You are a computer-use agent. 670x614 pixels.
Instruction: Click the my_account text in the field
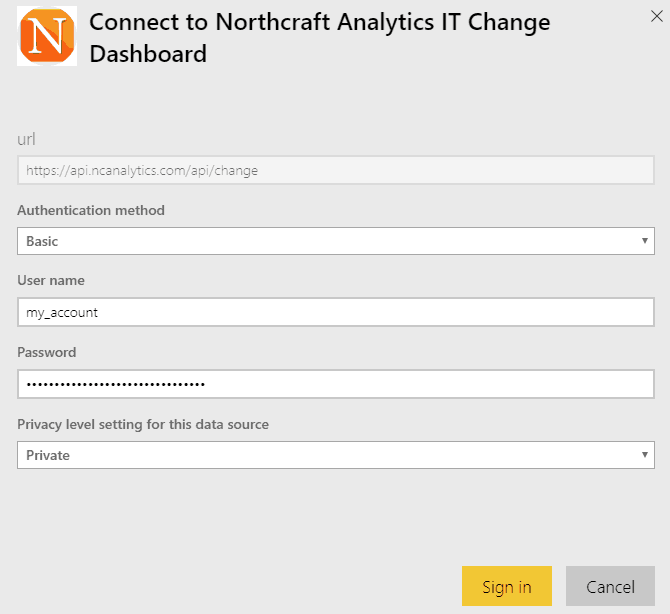pyautogui.click(x=62, y=312)
